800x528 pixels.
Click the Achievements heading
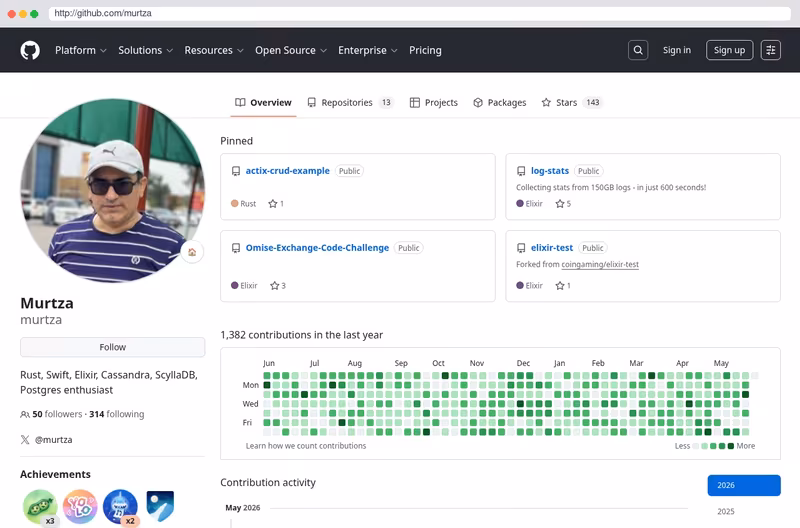[x=55, y=474]
